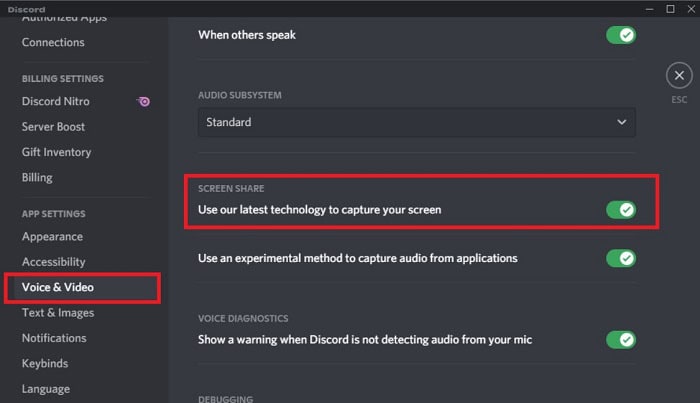The height and width of the screenshot is (403, 700).
Task: Toggle mic audio warning under Voice Diagnostics
Action: [x=621, y=340]
